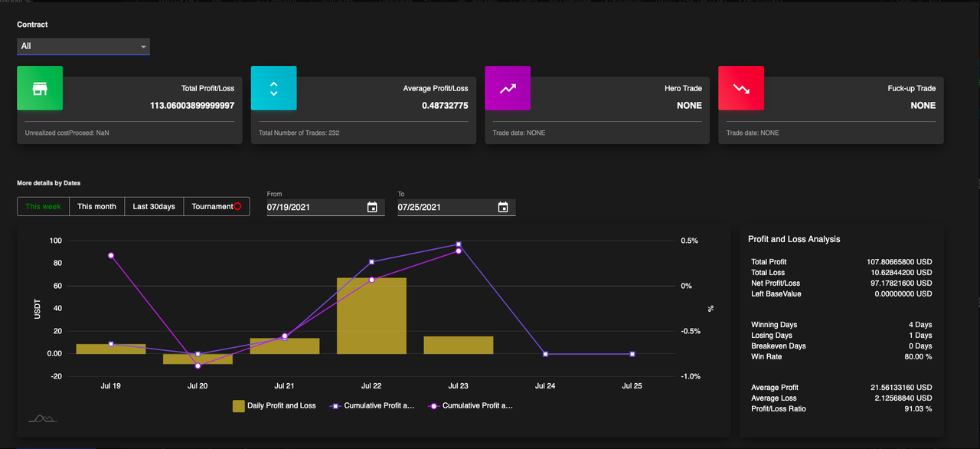Click the Jul 21 daily profit bar
The image size is (980, 449).
[x=285, y=346]
